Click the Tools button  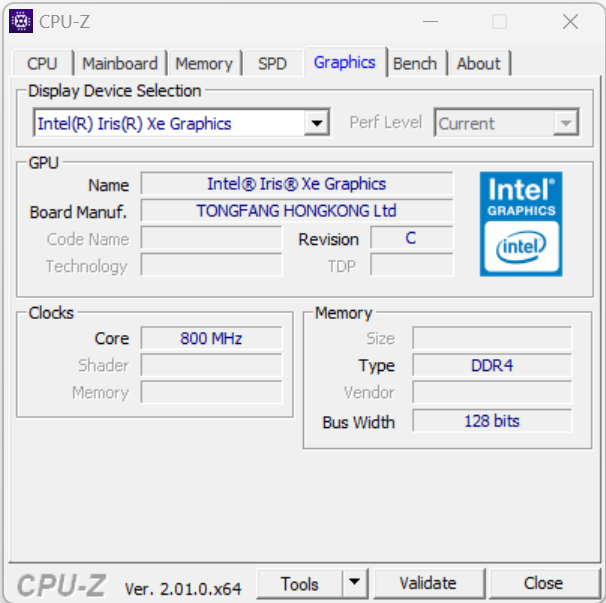pyautogui.click(x=300, y=583)
